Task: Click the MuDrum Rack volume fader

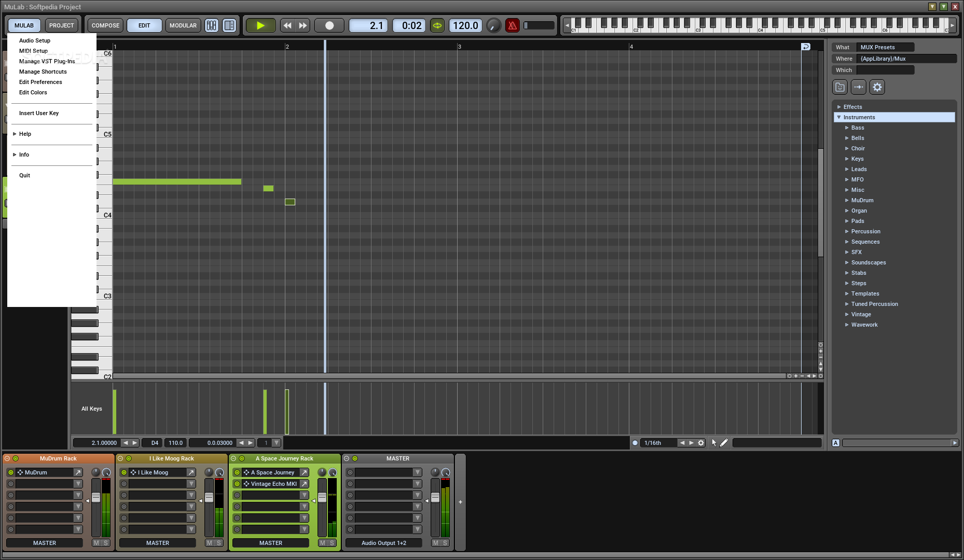Action: pos(96,498)
